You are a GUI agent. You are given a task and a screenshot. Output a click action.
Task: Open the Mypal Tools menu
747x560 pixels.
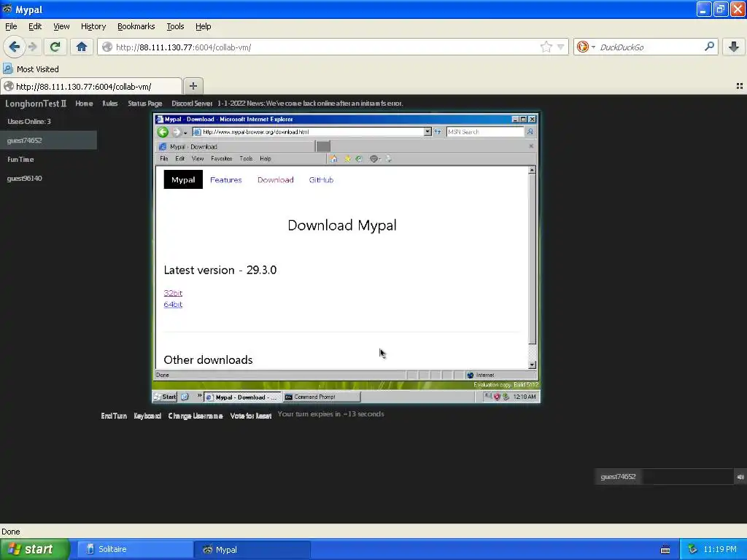click(x=175, y=26)
